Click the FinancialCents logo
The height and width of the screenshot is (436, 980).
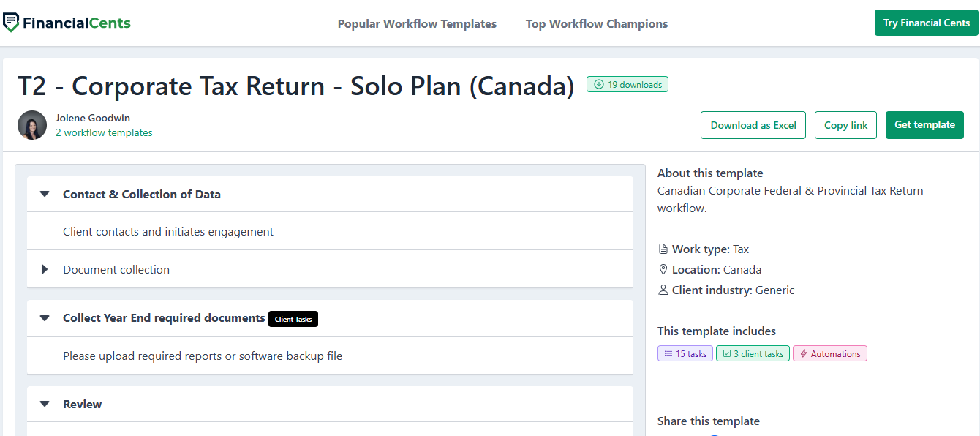[x=67, y=23]
